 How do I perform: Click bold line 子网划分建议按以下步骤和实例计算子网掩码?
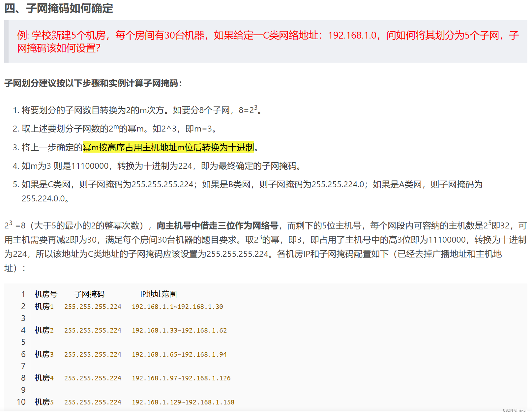[93, 83]
